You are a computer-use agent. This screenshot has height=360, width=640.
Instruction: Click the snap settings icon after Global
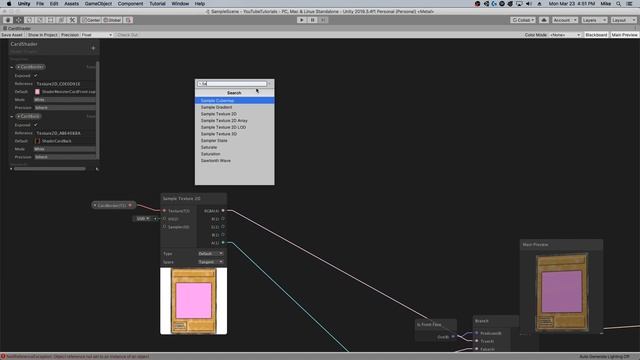coord(128,20)
